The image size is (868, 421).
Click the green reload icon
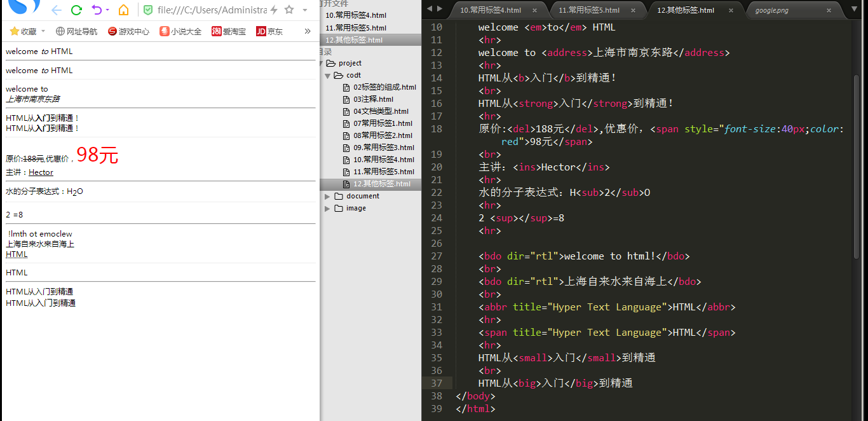coord(77,10)
